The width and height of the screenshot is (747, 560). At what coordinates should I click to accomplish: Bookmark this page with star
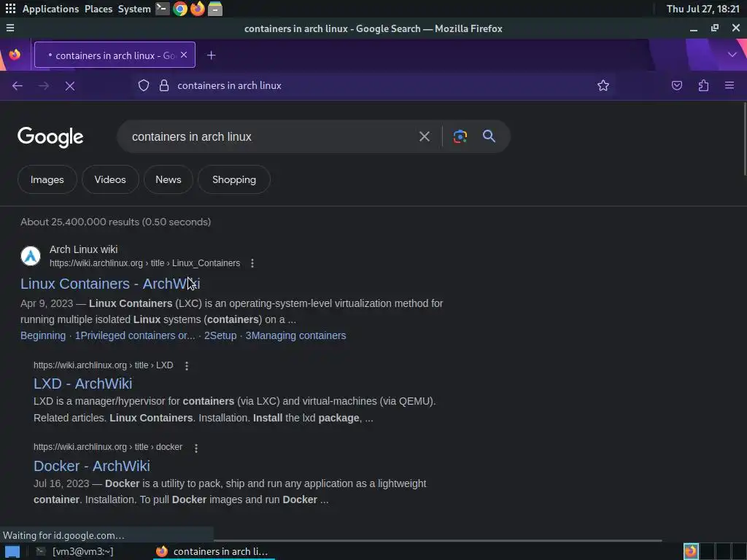[603, 86]
